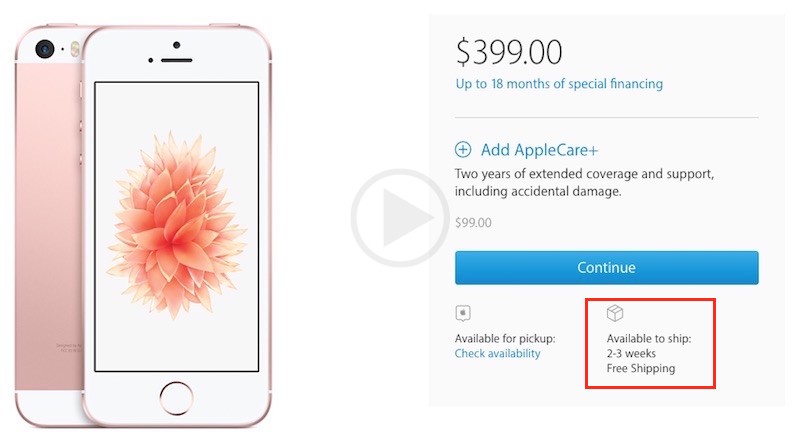Viewport: 800px width, 436px height.
Task: Click the shipping box icon
Action: click(x=615, y=313)
